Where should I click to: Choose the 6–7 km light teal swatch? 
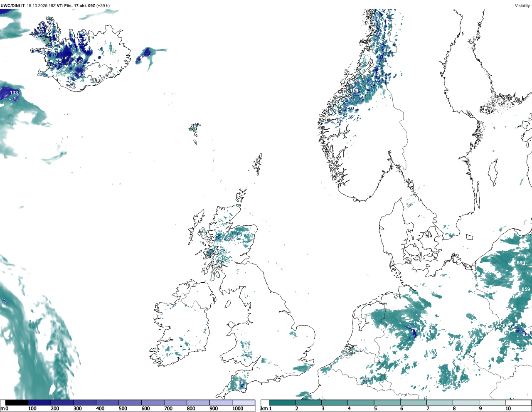(x=413, y=402)
